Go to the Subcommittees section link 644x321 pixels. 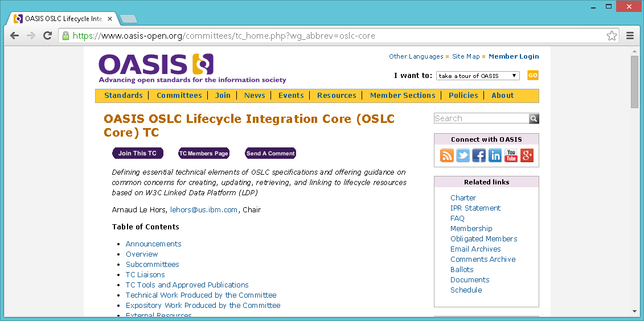click(x=153, y=264)
